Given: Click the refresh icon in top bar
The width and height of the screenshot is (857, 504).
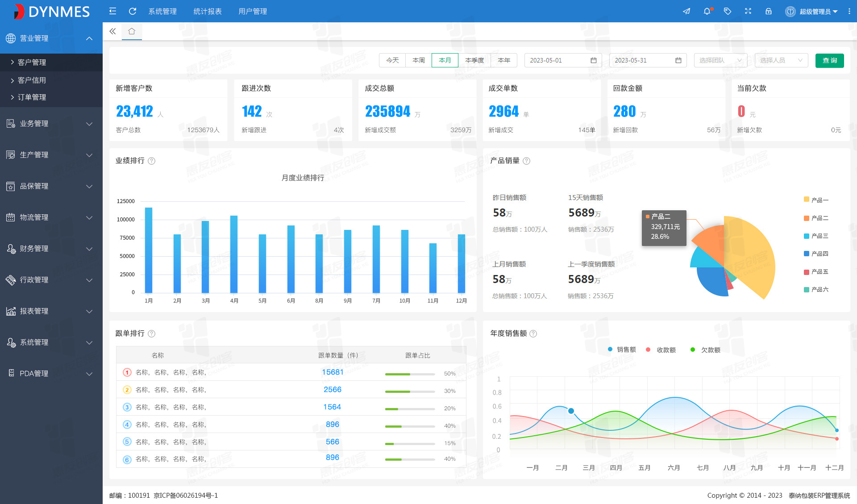Looking at the screenshot, I should click(x=133, y=11).
